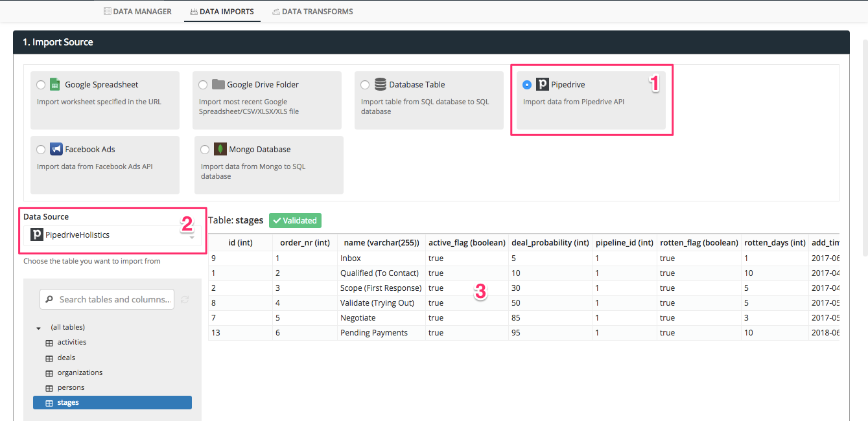The width and height of the screenshot is (868, 421).
Task: Click the Pipedrive logo in source card
Action: click(543, 84)
